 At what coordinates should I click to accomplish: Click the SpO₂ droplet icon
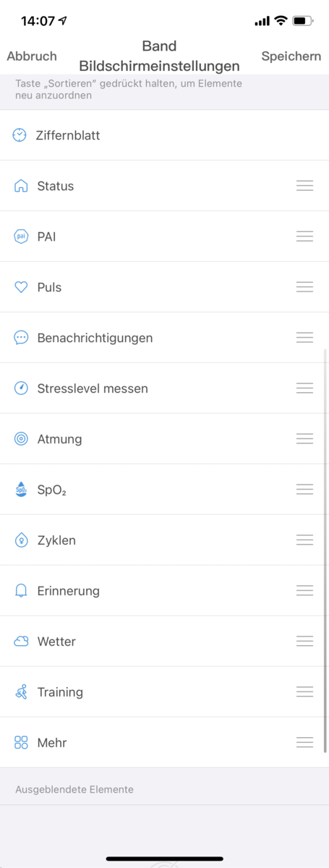pos(22,490)
